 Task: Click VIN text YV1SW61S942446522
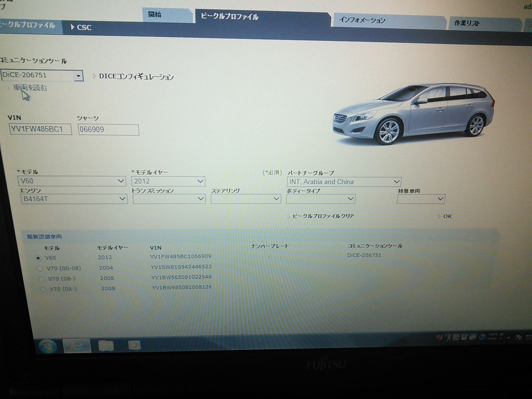[181, 267]
